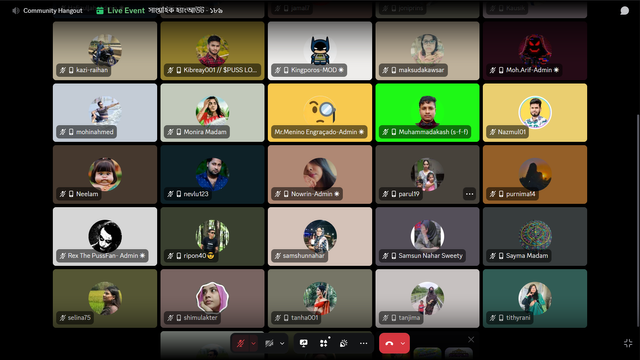Select Mr.Menino Engraçado-Admin participant tile
This screenshot has height=360, width=640.
(320, 113)
